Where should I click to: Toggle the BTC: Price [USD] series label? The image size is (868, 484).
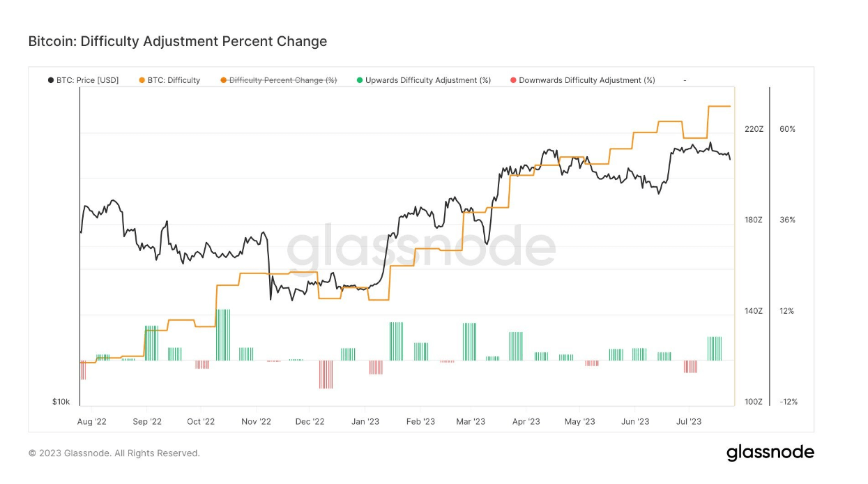point(88,80)
